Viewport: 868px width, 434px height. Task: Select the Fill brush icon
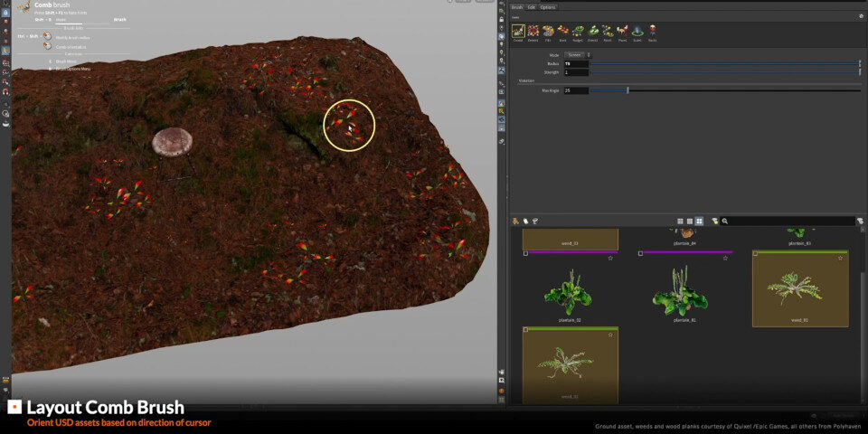click(x=548, y=32)
